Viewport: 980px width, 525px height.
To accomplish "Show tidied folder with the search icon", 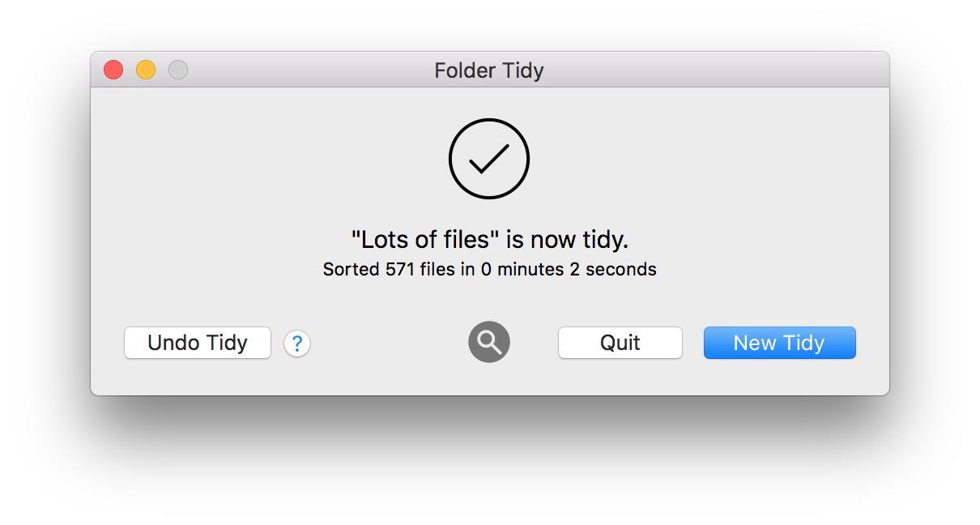I will pos(489,342).
